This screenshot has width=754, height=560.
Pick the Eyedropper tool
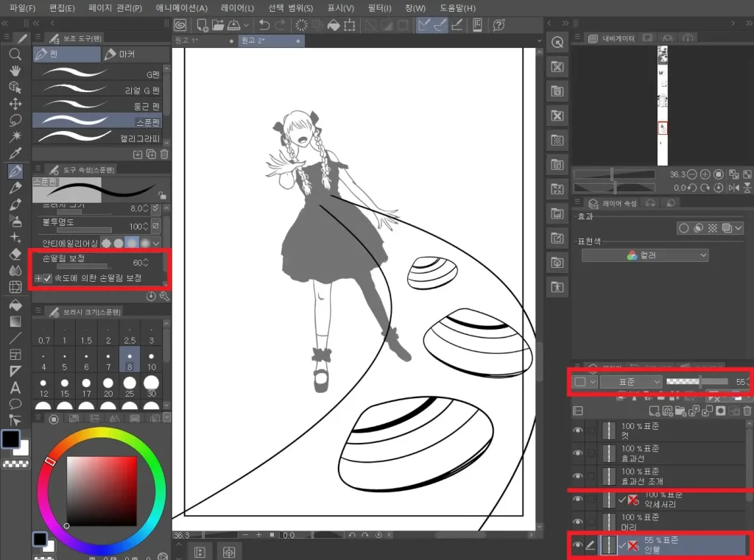(15, 153)
